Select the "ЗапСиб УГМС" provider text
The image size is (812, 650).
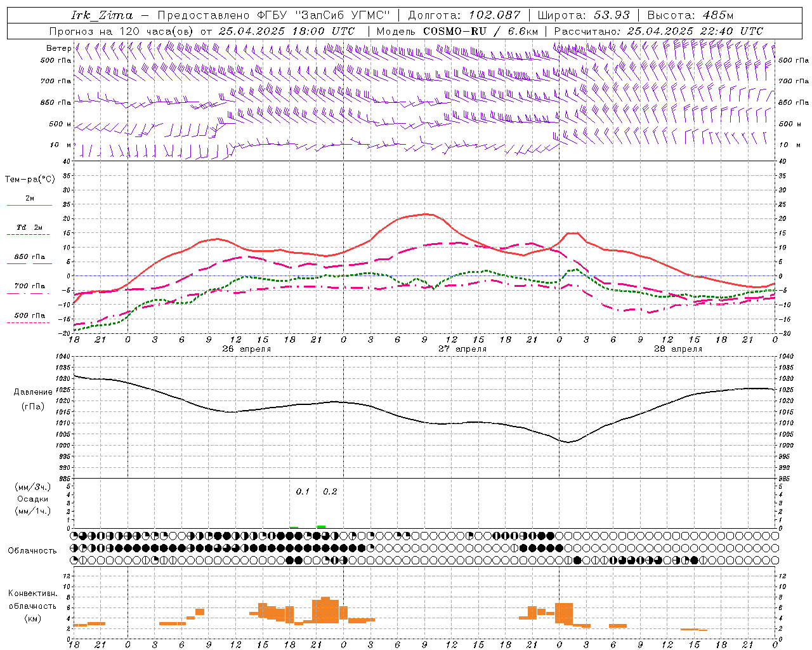click(x=343, y=15)
